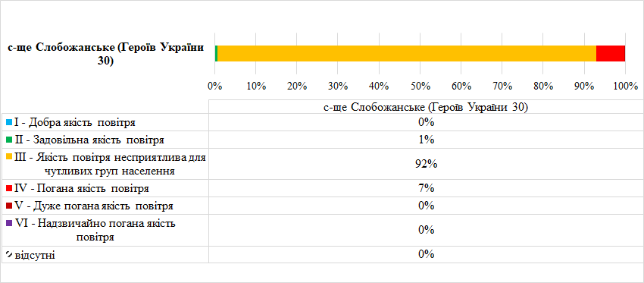Click the hatched legend marker for відсутні
The width and height of the screenshot is (644, 283).
pyautogui.click(x=9, y=255)
